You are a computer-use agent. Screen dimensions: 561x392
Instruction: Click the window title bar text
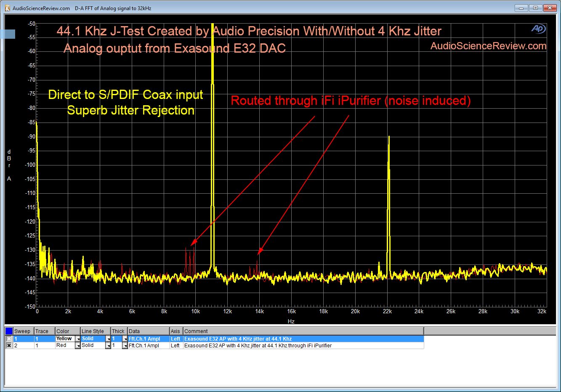click(x=82, y=8)
